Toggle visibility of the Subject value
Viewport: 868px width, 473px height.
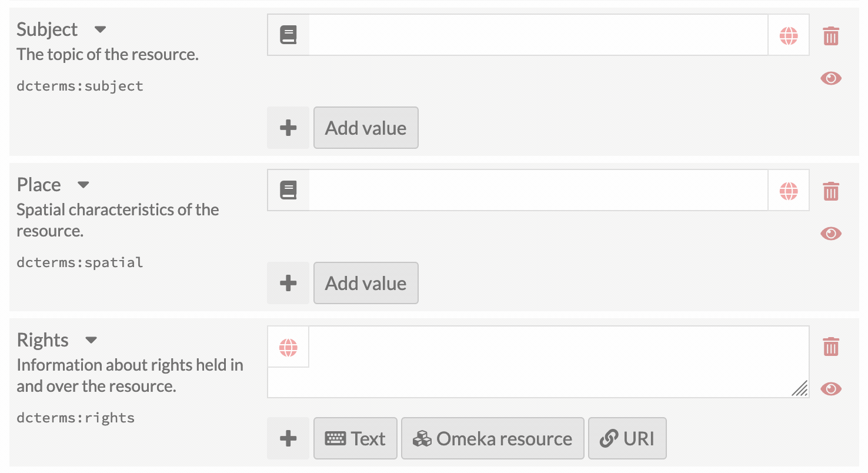(x=830, y=78)
